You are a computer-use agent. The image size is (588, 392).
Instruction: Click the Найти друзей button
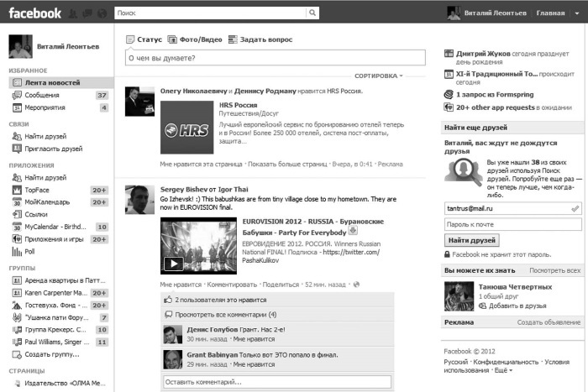click(x=471, y=240)
